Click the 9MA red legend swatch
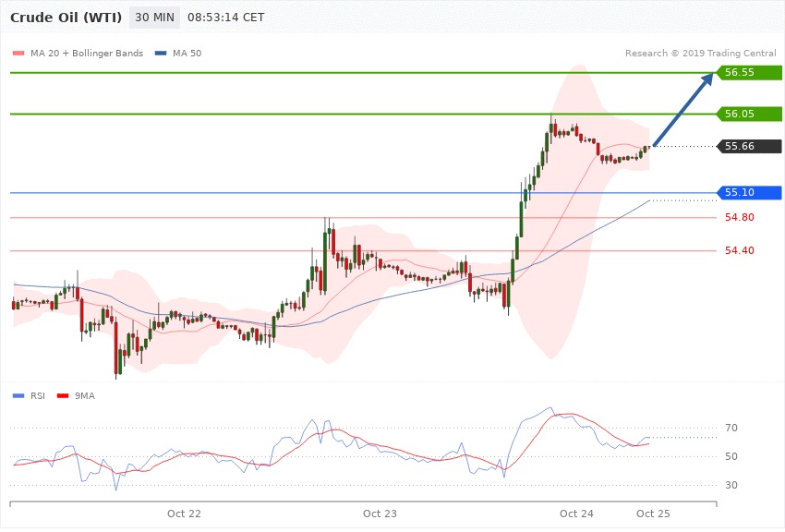785x532 pixels. coord(63,396)
